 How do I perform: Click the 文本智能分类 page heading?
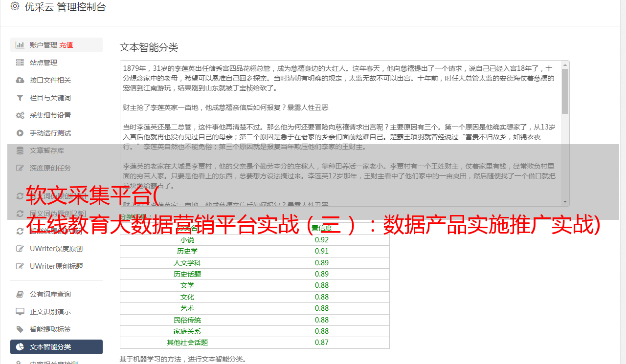(x=149, y=47)
